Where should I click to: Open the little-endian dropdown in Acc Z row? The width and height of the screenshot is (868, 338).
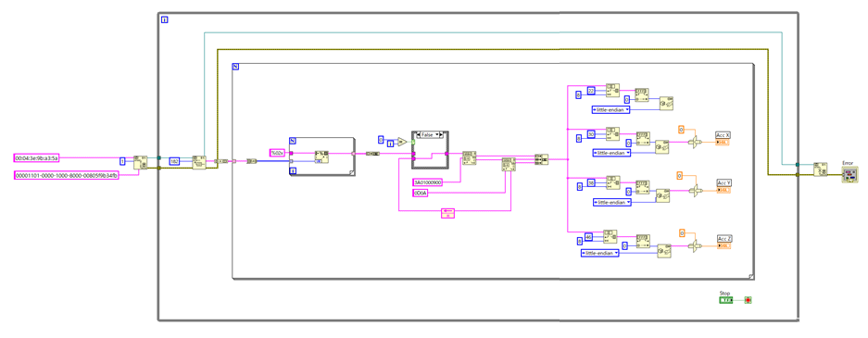pyautogui.click(x=600, y=253)
